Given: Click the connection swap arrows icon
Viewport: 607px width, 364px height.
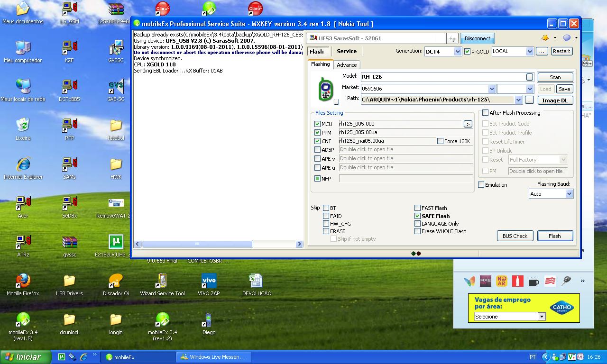Looking at the screenshot, I should click(x=452, y=38).
